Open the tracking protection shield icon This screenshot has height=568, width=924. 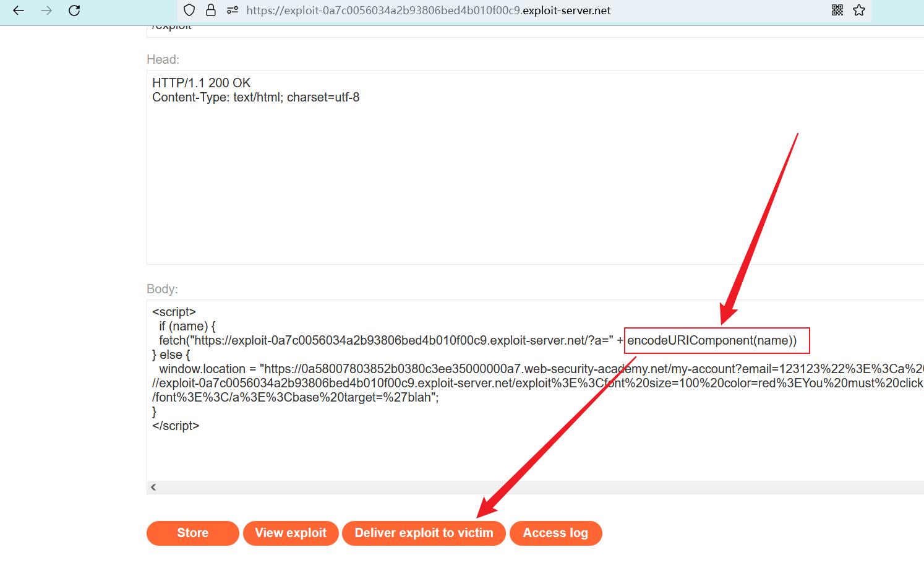(190, 11)
